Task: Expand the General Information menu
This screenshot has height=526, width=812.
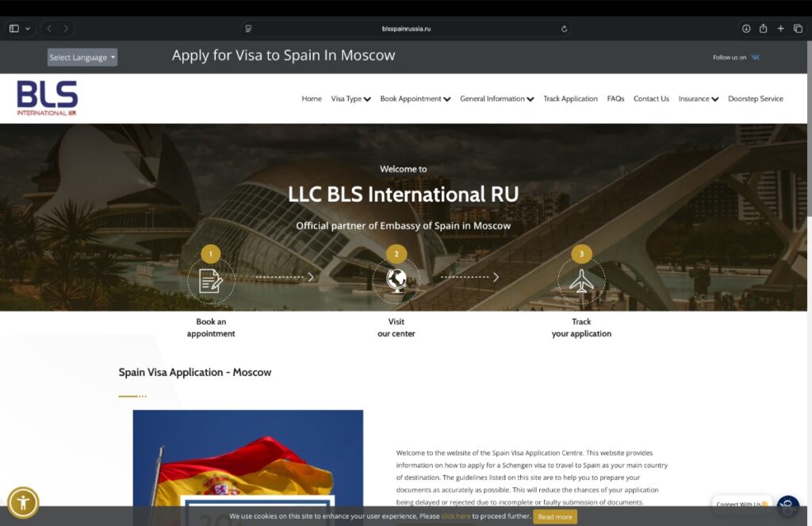Action: point(496,98)
